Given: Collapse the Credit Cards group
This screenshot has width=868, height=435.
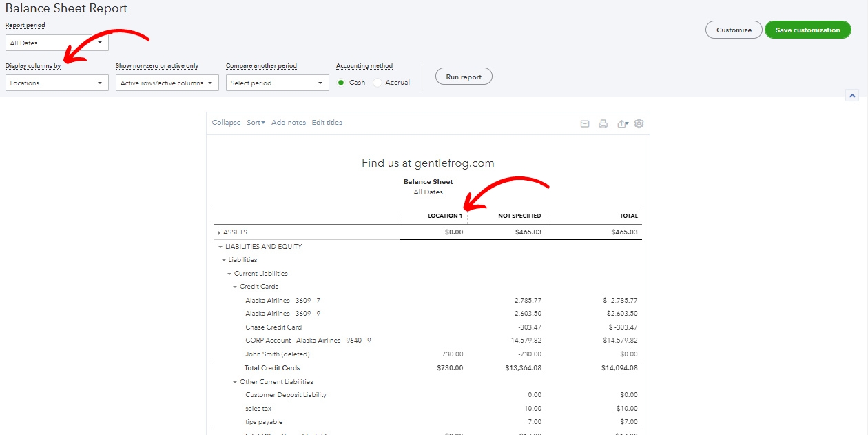Looking at the screenshot, I should coord(235,287).
